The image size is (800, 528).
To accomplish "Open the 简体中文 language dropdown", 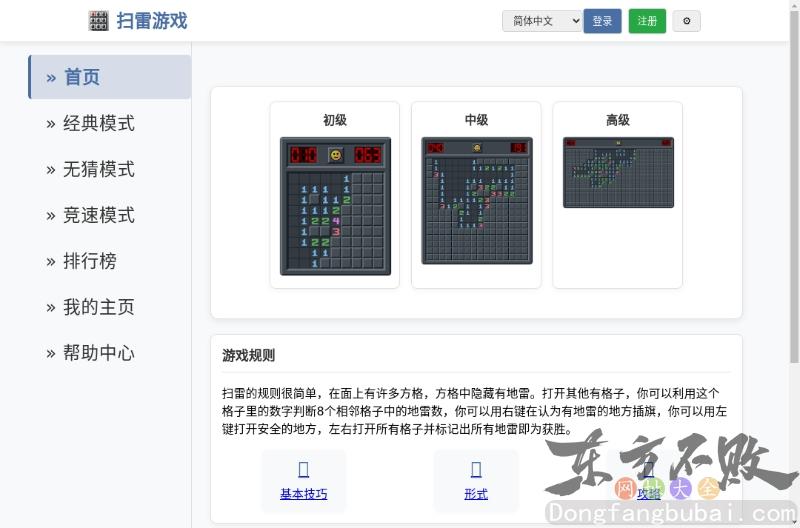I will (542, 21).
